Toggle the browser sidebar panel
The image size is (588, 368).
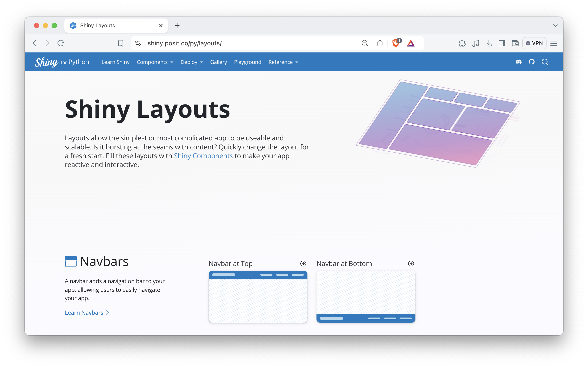tap(502, 43)
